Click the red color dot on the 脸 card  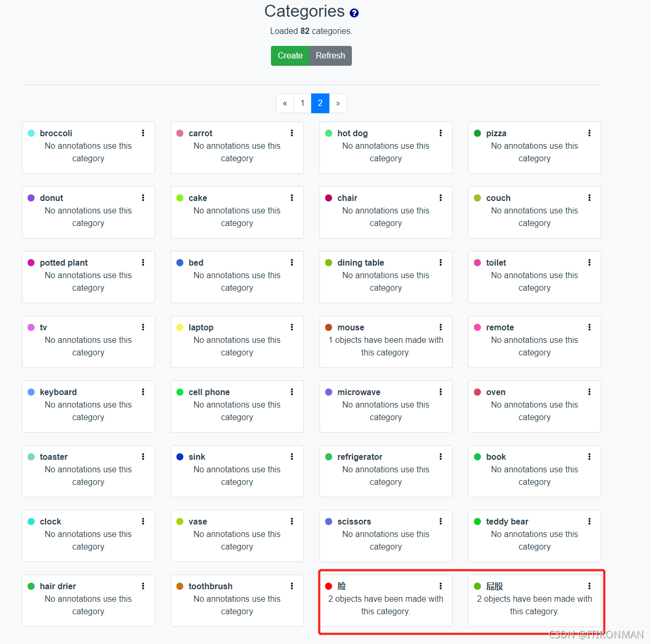pyautogui.click(x=329, y=586)
